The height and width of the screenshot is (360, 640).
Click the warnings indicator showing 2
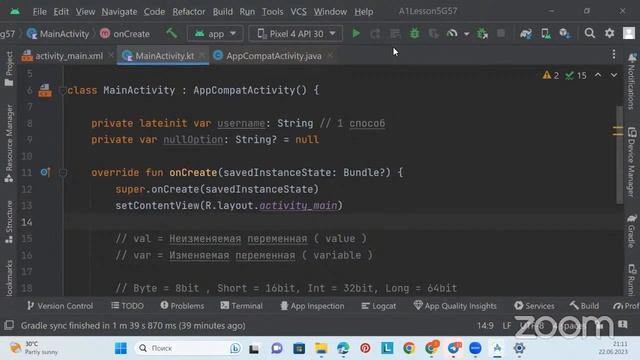pyautogui.click(x=551, y=76)
